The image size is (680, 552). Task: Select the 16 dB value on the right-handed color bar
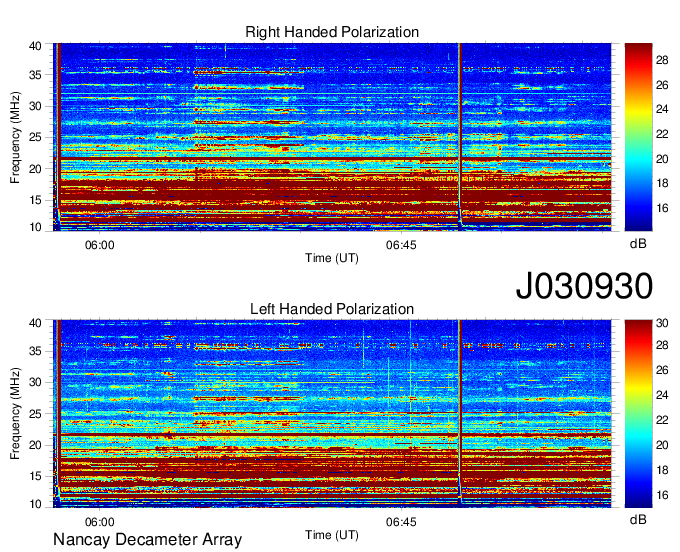tap(662, 209)
